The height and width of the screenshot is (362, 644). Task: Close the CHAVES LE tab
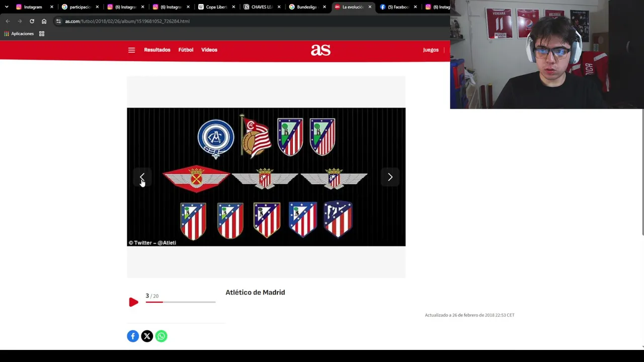click(279, 7)
